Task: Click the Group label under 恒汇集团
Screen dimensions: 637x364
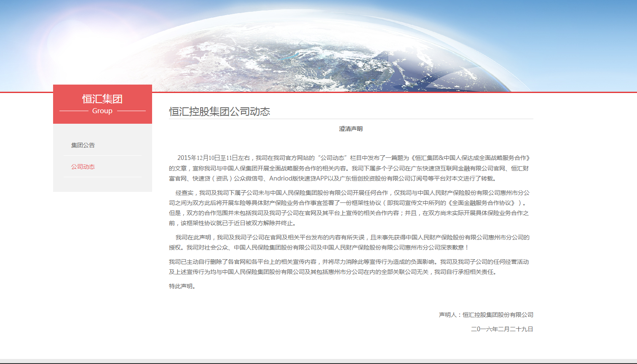Action: coord(102,111)
